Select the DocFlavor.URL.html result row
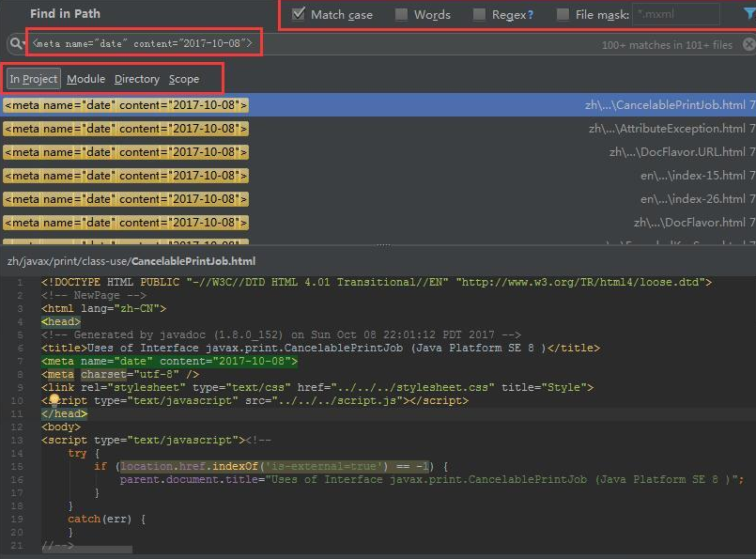Screen dimensions: 756x559 click(x=378, y=152)
